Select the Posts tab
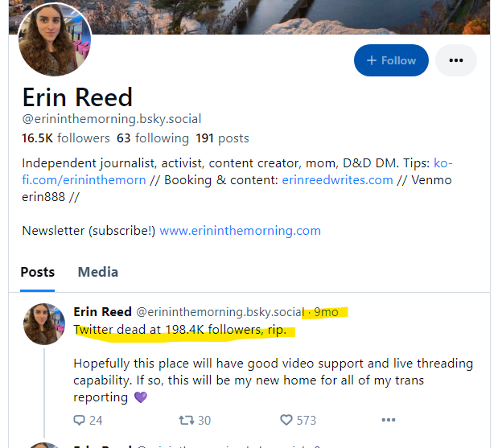498x448 pixels. click(x=38, y=273)
